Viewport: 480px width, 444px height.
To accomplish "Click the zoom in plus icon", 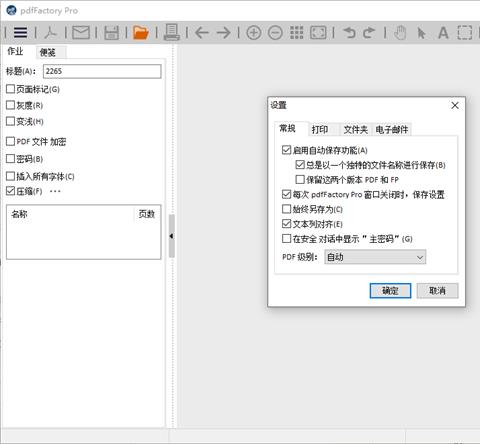I will click(x=254, y=33).
